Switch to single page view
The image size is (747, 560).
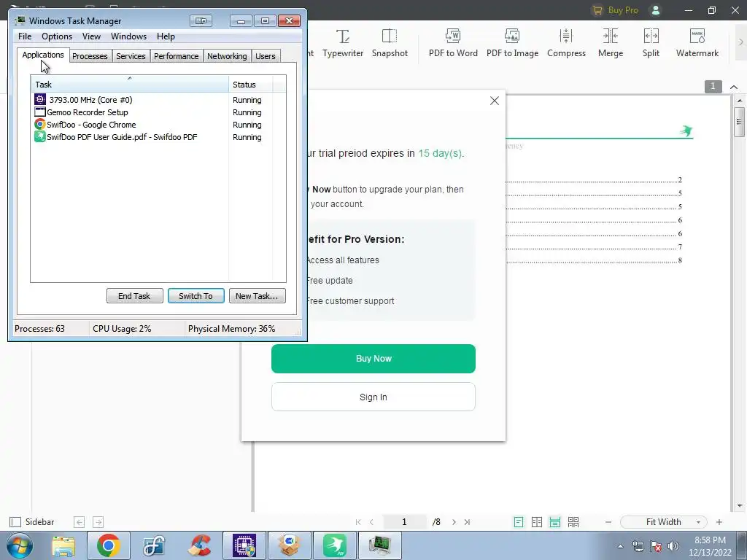click(519, 522)
